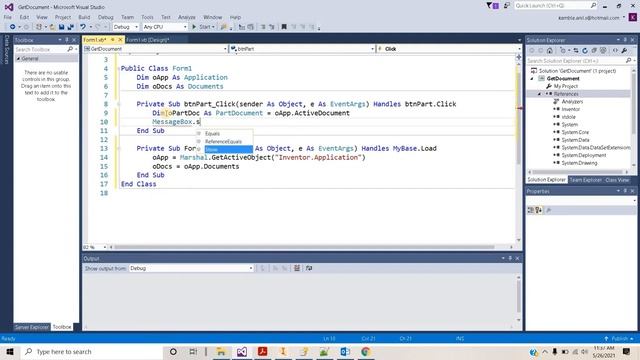
Task: Open Chrome from the Windows taskbar
Action: (365, 351)
